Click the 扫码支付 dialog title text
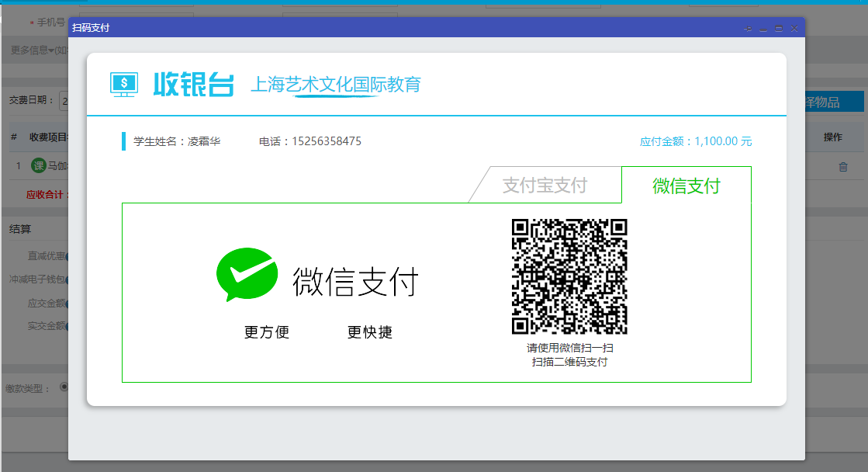The height and width of the screenshot is (472, 868). (91, 28)
